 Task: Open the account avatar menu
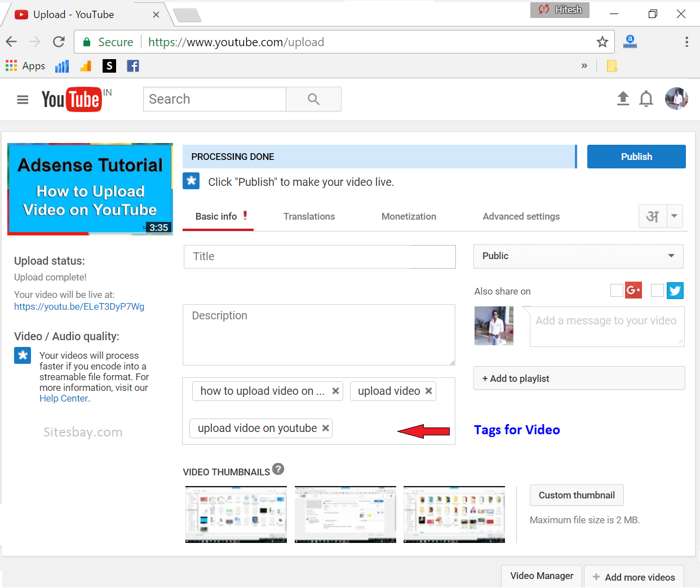coord(676,99)
